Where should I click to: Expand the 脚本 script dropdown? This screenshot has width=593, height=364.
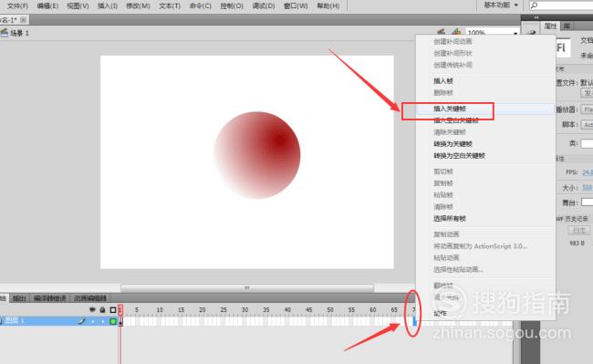pos(587,125)
